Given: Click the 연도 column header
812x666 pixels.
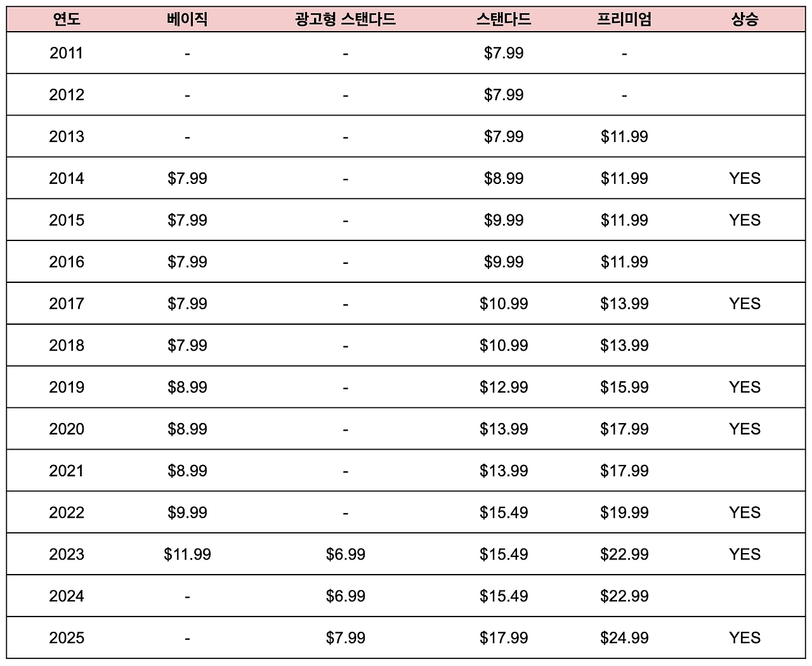Looking at the screenshot, I should click(x=67, y=19).
